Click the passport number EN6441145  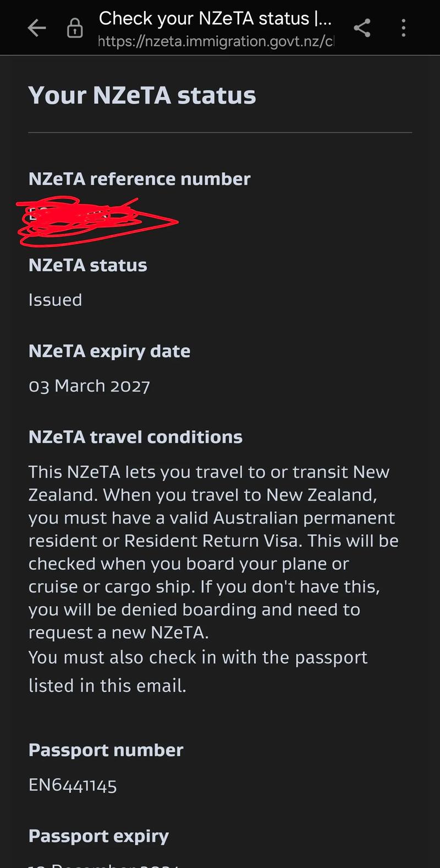73,785
